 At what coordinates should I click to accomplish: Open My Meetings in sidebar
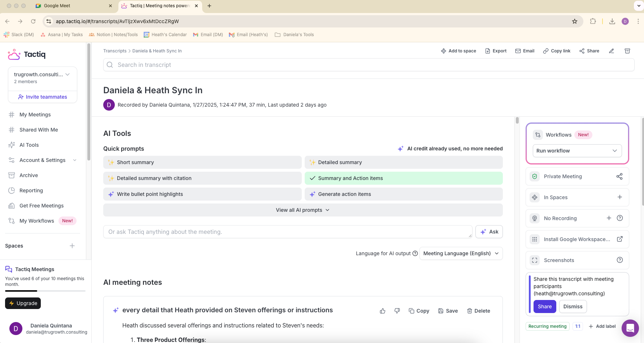[35, 115]
